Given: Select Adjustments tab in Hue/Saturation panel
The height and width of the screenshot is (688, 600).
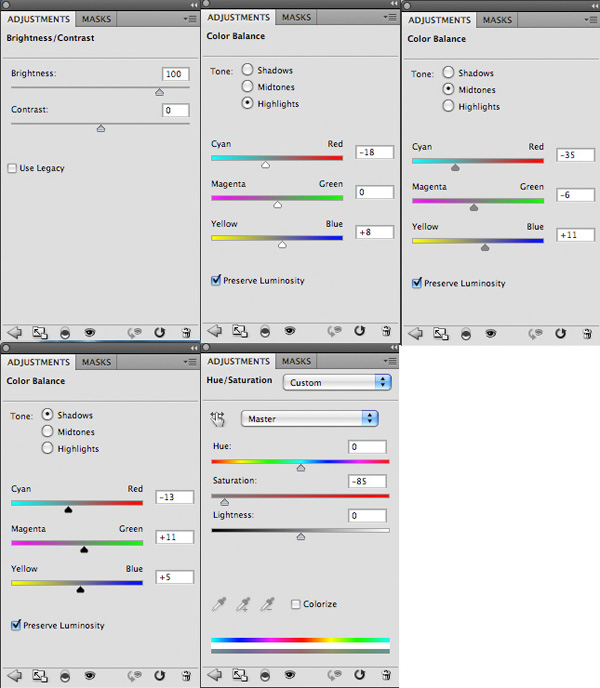Looking at the screenshot, I should [238, 362].
